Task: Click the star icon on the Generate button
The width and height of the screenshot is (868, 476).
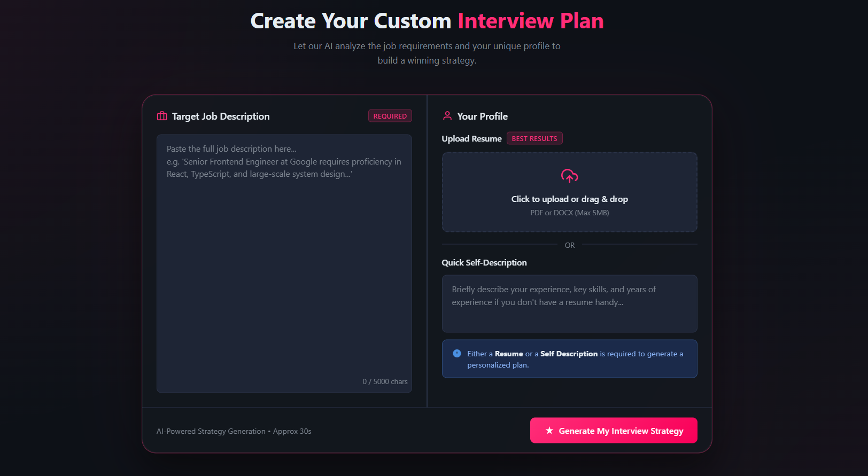Action: point(549,431)
